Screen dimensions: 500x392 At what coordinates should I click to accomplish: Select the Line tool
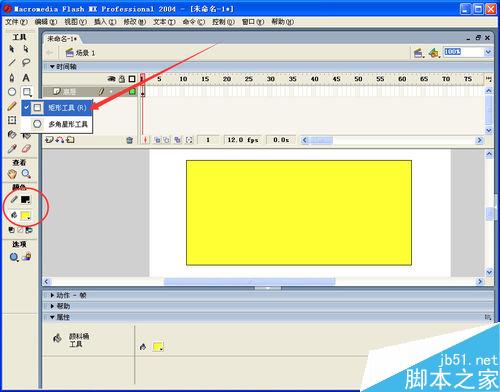[x=12, y=63]
